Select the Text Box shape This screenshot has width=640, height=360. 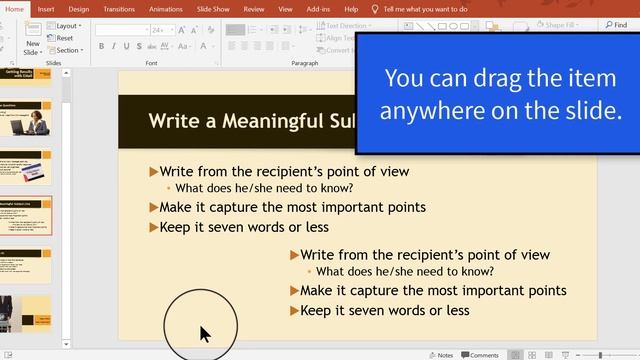408,26
